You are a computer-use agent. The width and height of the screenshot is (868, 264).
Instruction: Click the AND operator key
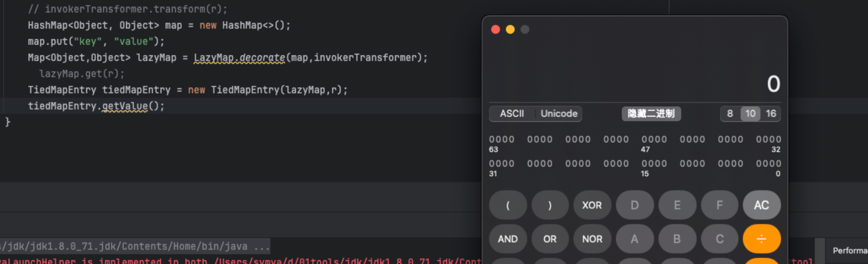point(508,239)
